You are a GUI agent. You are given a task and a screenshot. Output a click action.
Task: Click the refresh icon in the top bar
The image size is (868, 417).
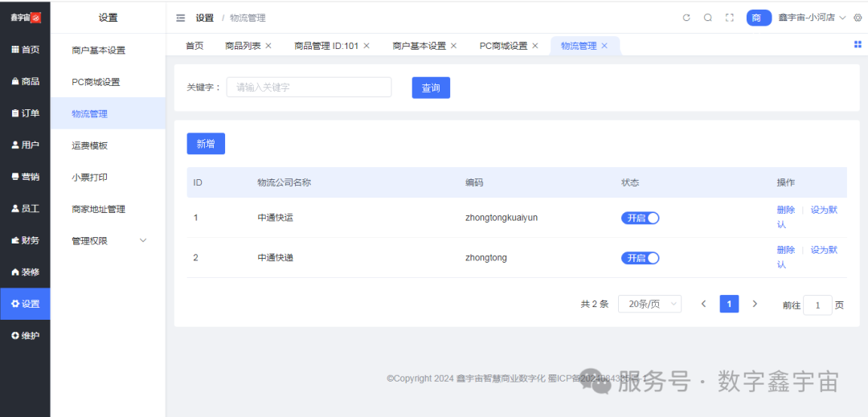[686, 18]
